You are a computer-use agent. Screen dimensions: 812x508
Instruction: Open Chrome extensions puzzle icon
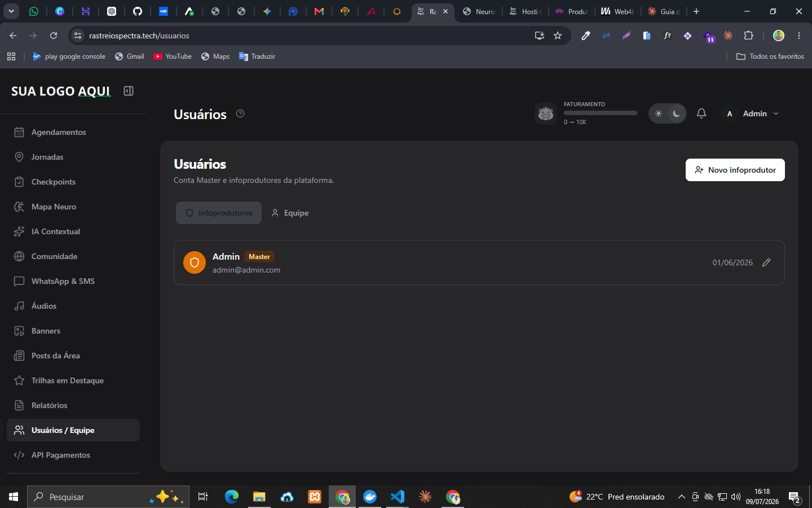(x=748, y=36)
